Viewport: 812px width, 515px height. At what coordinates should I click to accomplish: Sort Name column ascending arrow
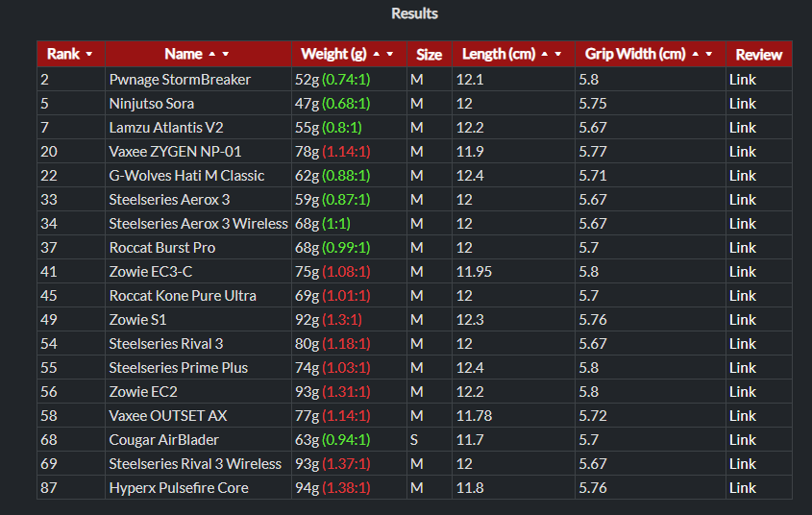(x=211, y=54)
